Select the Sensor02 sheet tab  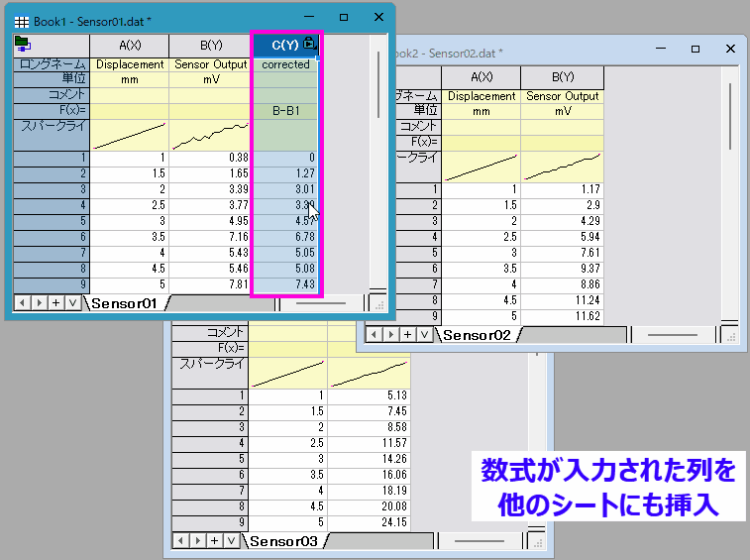point(477,335)
